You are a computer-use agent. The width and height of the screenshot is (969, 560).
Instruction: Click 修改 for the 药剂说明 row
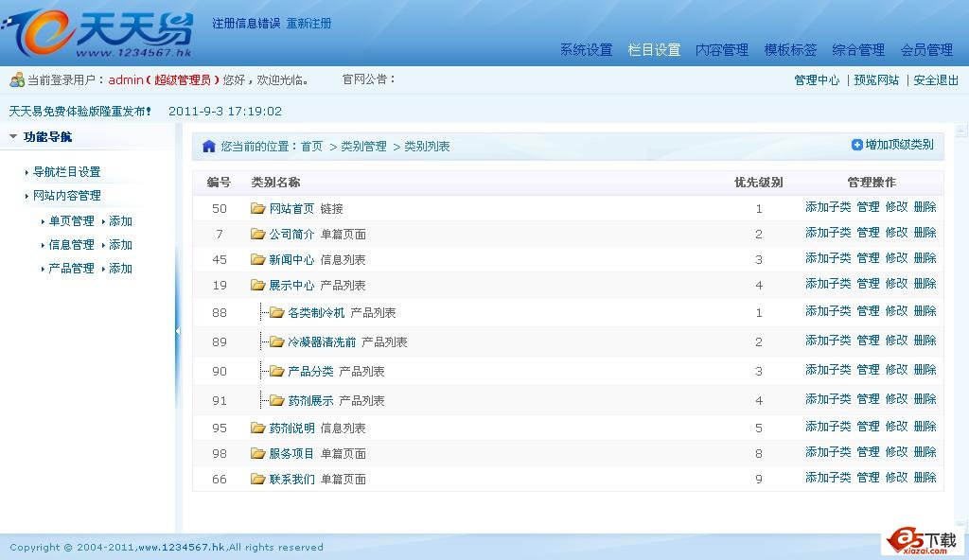point(896,427)
